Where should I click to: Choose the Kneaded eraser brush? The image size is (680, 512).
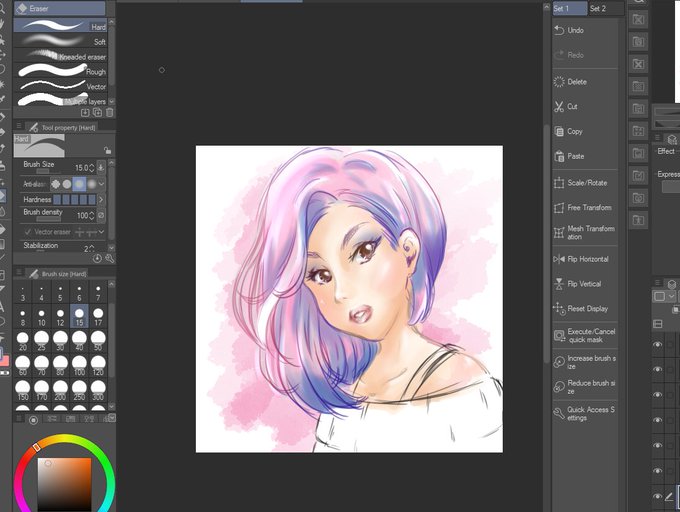click(x=60, y=56)
